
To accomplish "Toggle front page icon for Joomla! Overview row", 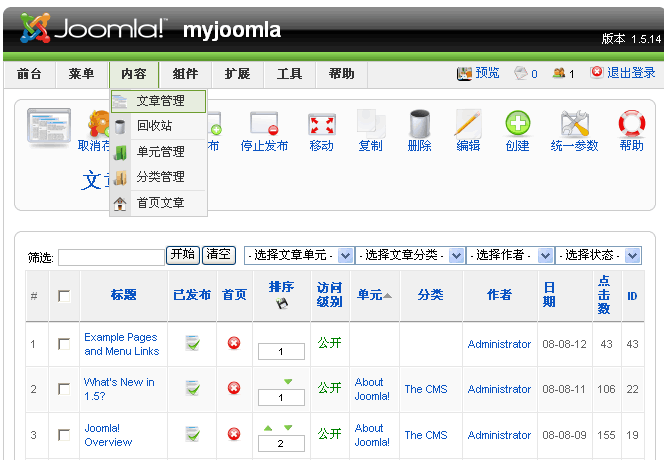I will coord(234,434).
